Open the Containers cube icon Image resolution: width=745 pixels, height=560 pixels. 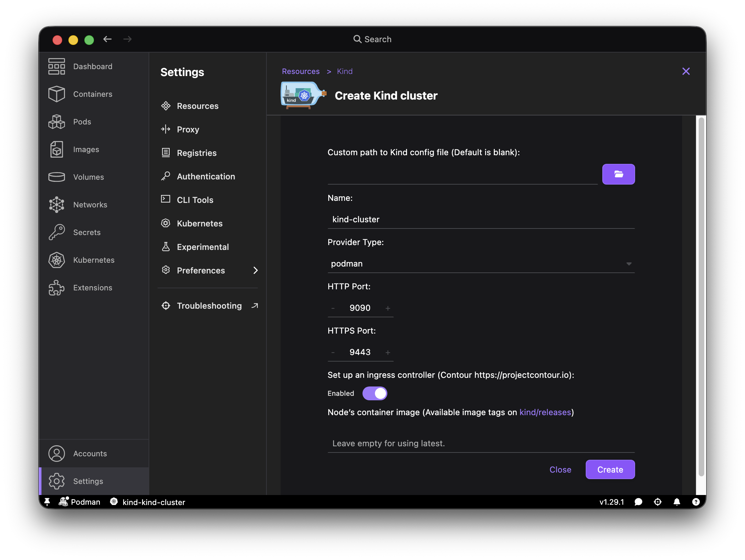coord(57,94)
